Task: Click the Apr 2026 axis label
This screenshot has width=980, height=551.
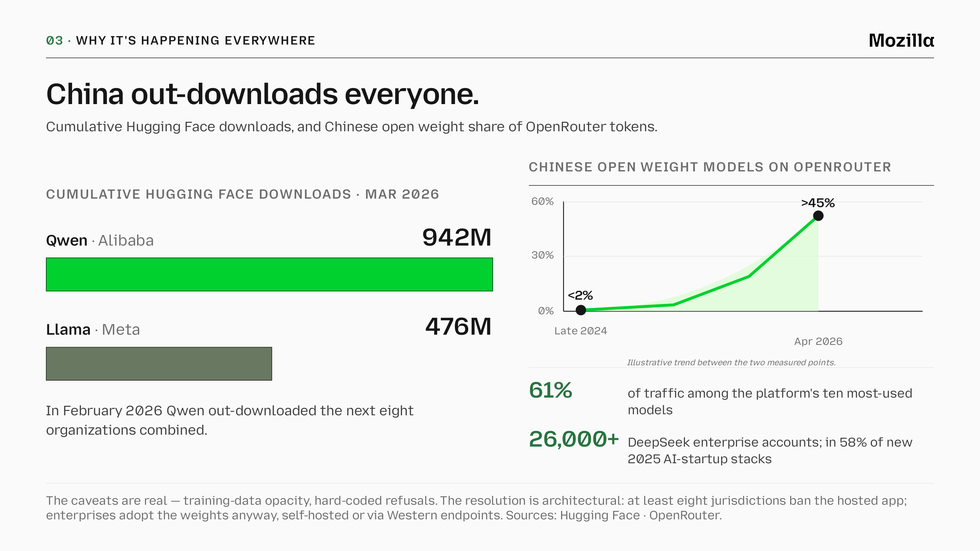Action: coord(818,341)
